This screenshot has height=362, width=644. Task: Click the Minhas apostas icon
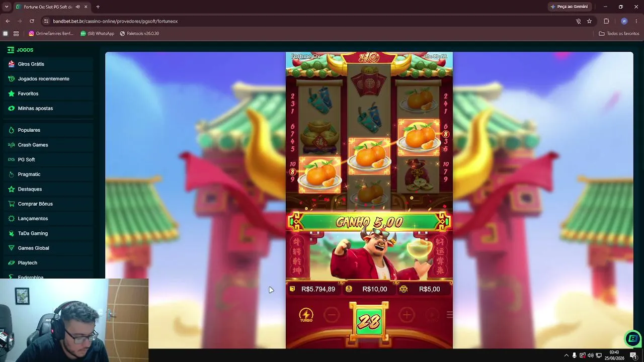(11, 108)
